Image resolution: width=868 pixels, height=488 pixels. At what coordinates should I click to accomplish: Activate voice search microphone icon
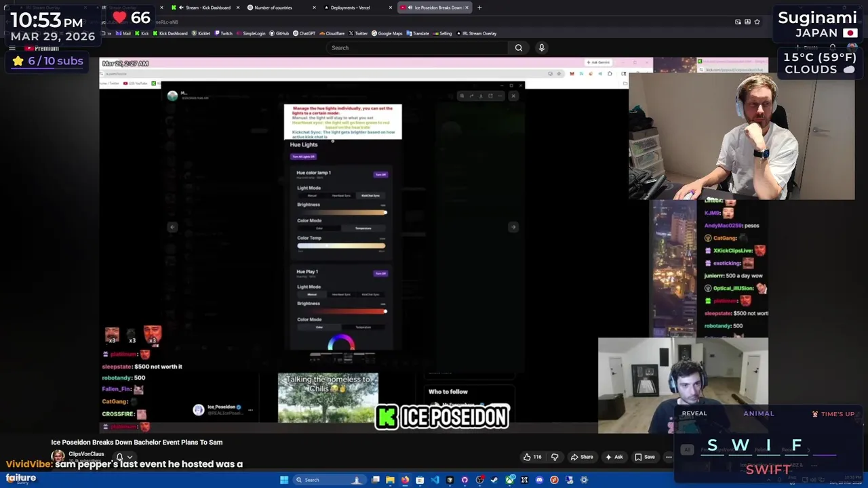[541, 47]
